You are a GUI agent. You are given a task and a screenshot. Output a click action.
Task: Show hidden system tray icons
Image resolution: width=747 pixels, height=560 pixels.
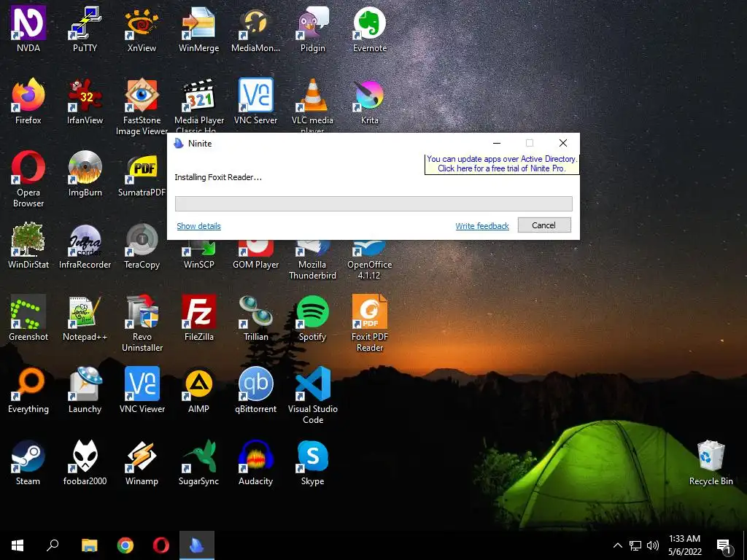(617, 545)
